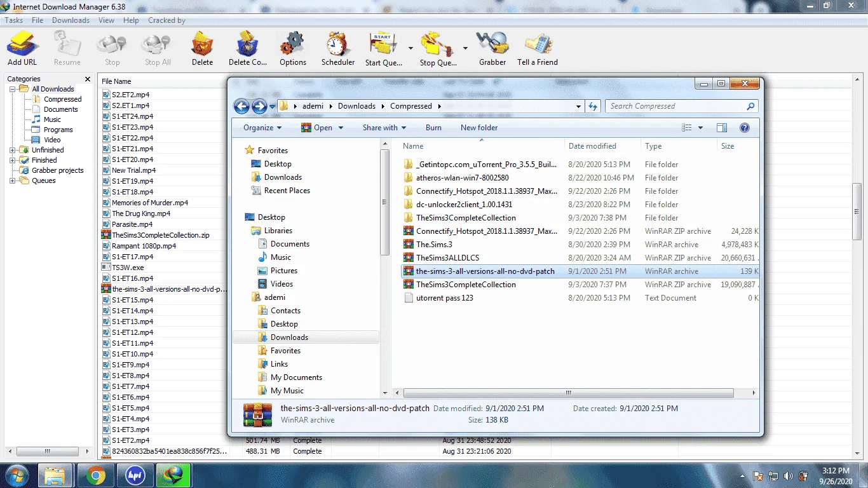The width and height of the screenshot is (868, 488).
Task: Open the Organize dropdown in Explorer
Action: pos(262,128)
